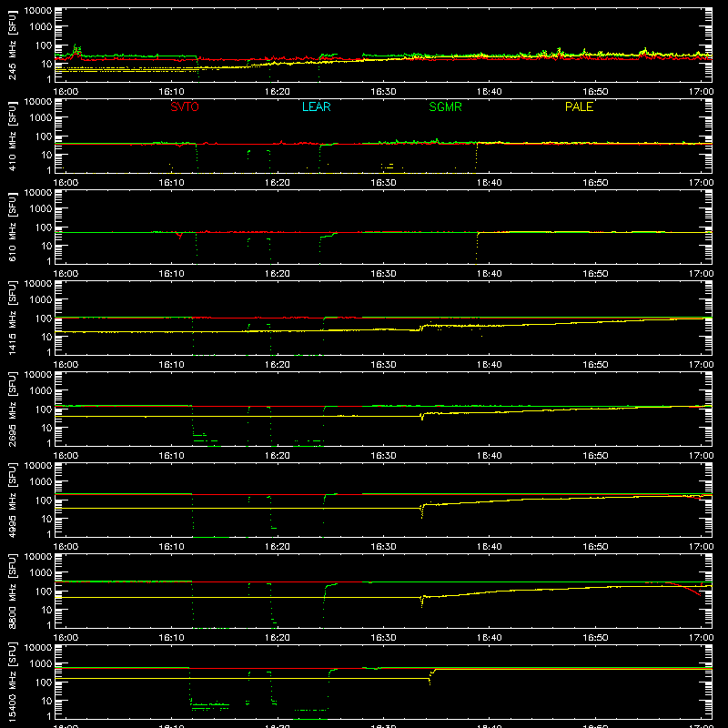
Task: Click 16:20 tick under the 610 MHz plot
Action: tap(278, 274)
